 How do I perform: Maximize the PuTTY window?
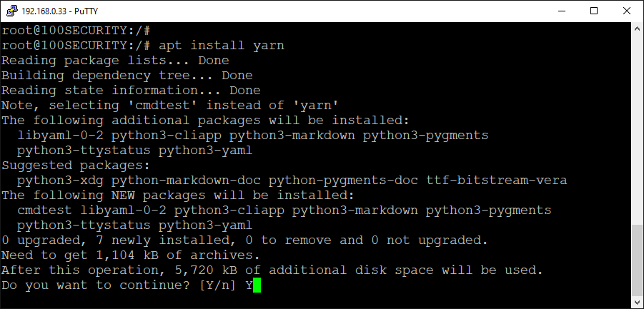pyautogui.click(x=594, y=11)
